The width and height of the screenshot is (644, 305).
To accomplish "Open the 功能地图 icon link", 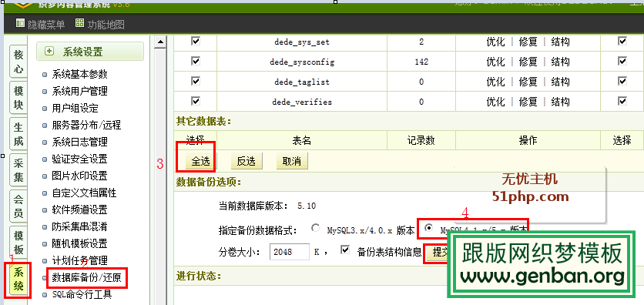I will 79,23.
